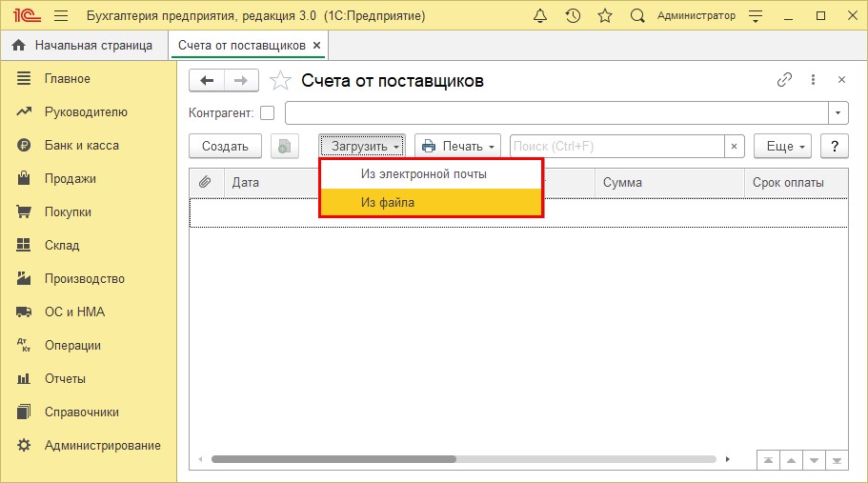
Task: Open the history clock icon
Action: tap(573, 16)
